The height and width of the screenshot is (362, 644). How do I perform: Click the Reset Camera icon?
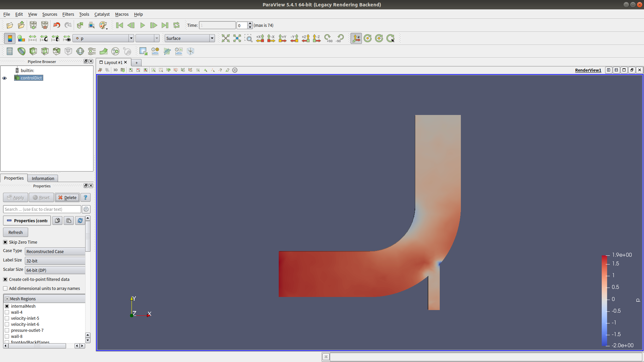pyautogui.click(x=226, y=38)
